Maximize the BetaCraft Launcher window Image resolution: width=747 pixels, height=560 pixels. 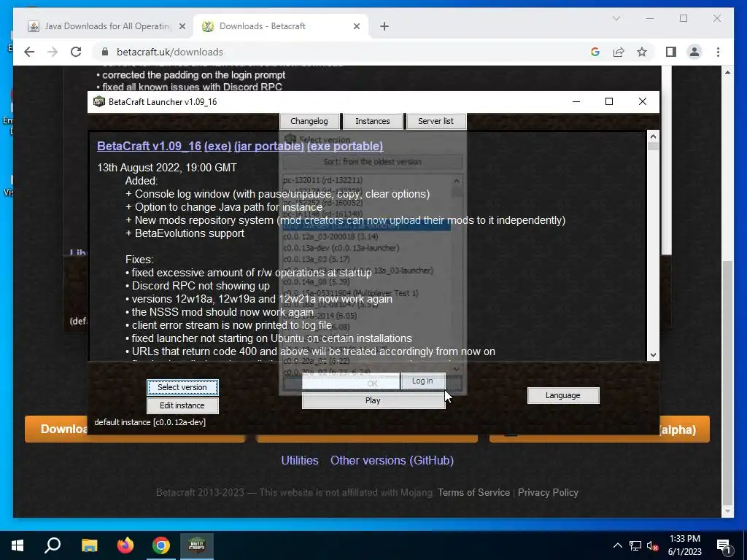pos(609,101)
